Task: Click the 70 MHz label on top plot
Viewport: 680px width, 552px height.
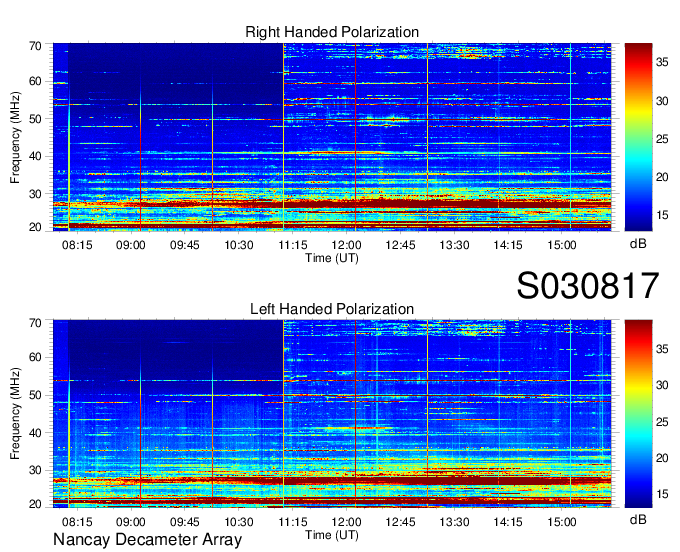Action: (x=35, y=46)
